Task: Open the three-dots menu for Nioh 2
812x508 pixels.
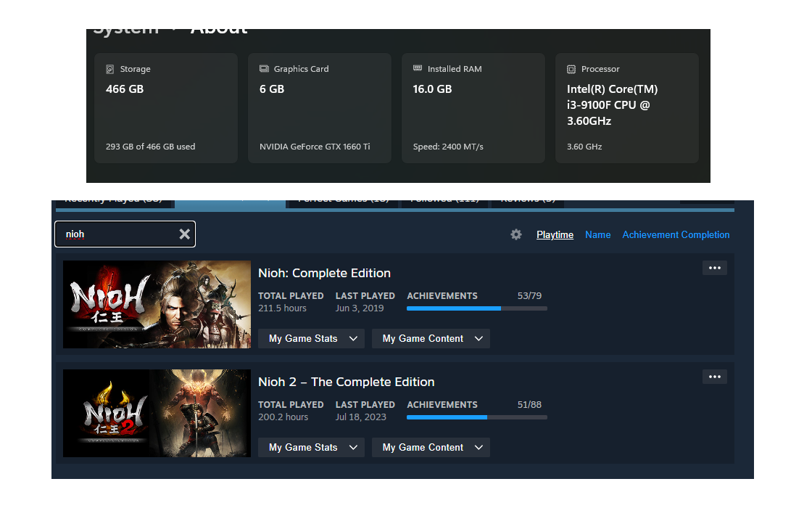Action: pyautogui.click(x=715, y=377)
